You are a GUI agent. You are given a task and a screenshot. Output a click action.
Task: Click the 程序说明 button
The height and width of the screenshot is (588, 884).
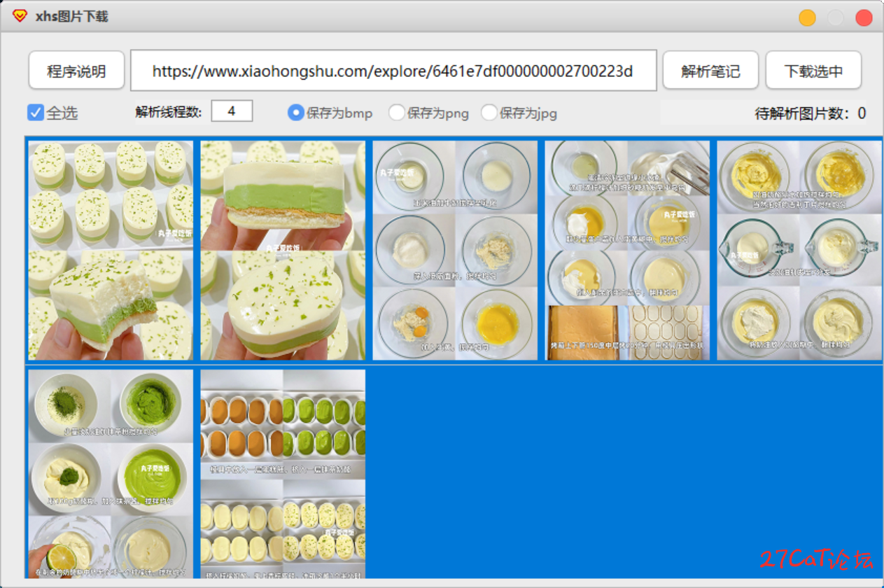click(76, 70)
